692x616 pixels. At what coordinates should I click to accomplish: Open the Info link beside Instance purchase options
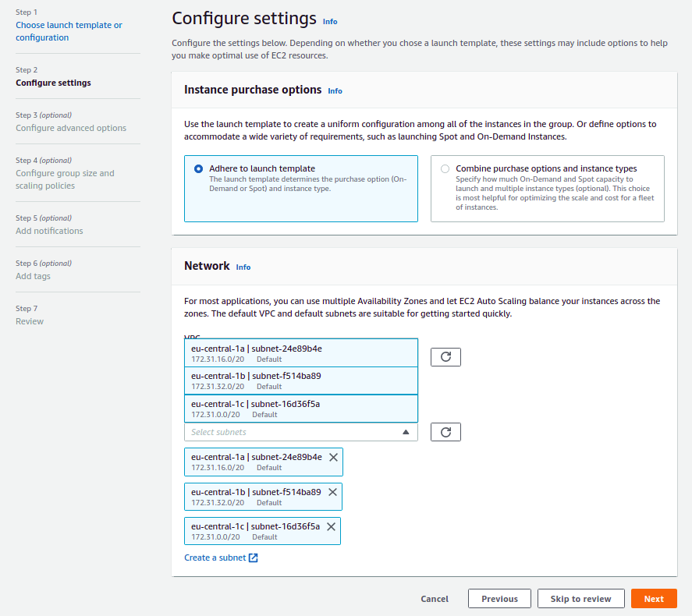point(335,91)
